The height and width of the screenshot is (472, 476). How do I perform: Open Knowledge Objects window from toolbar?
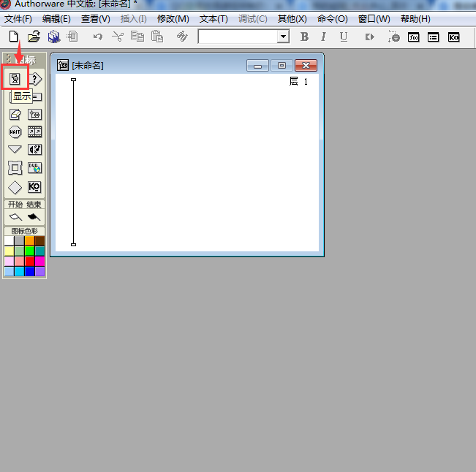(454, 37)
